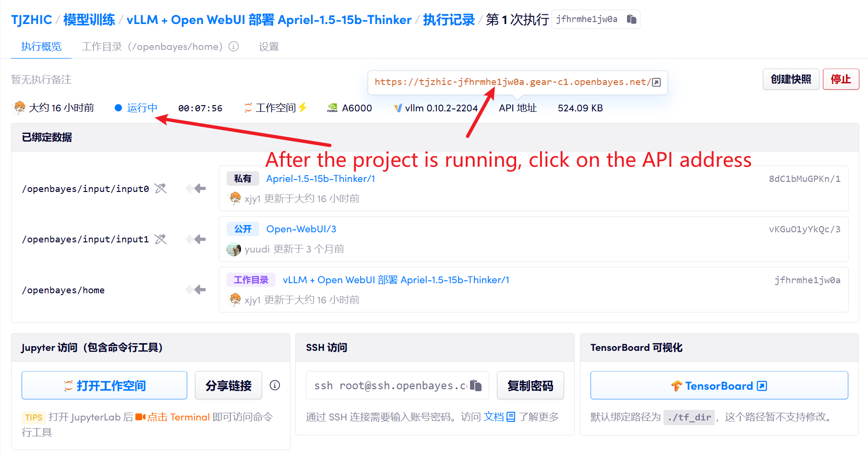This screenshot has width=868, height=455.
Task: Copy the execution ID jfhrmhe1jw0a
Action: click(631, 19)
